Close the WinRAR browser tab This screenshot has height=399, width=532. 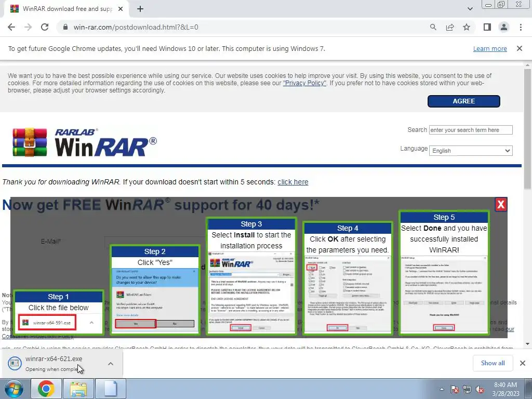coord(121,9)
